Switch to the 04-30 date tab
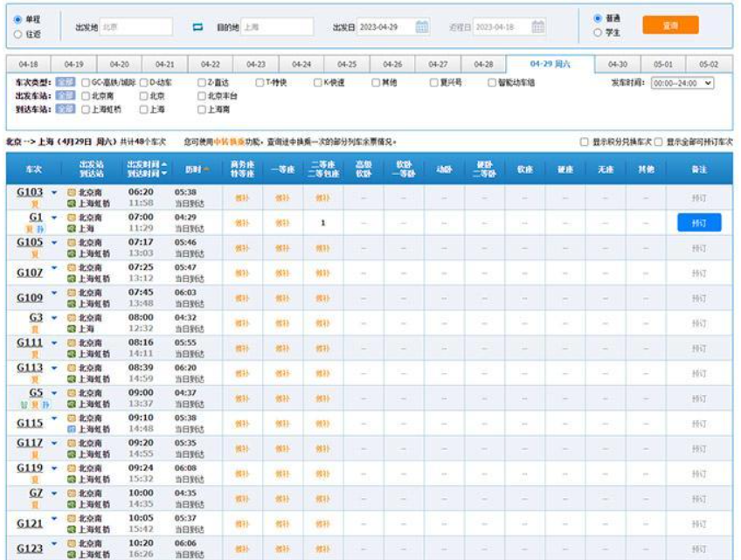Viewport: 741px width, 560px height. (618, 65)
